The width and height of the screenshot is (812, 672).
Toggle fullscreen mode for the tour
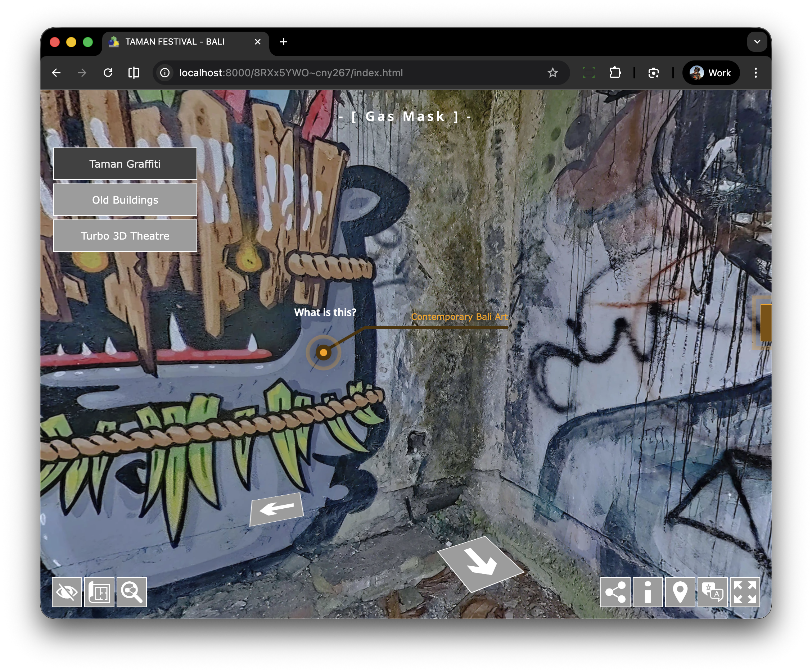[x=745, y=592]
